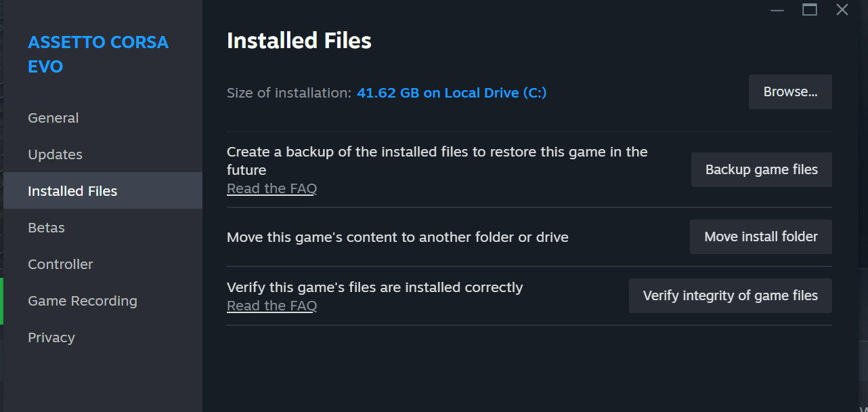Viewport: 868px width, 412px height.
Task: Click the ASSETTO CORSA EVO title
Action: pos(97,54)
